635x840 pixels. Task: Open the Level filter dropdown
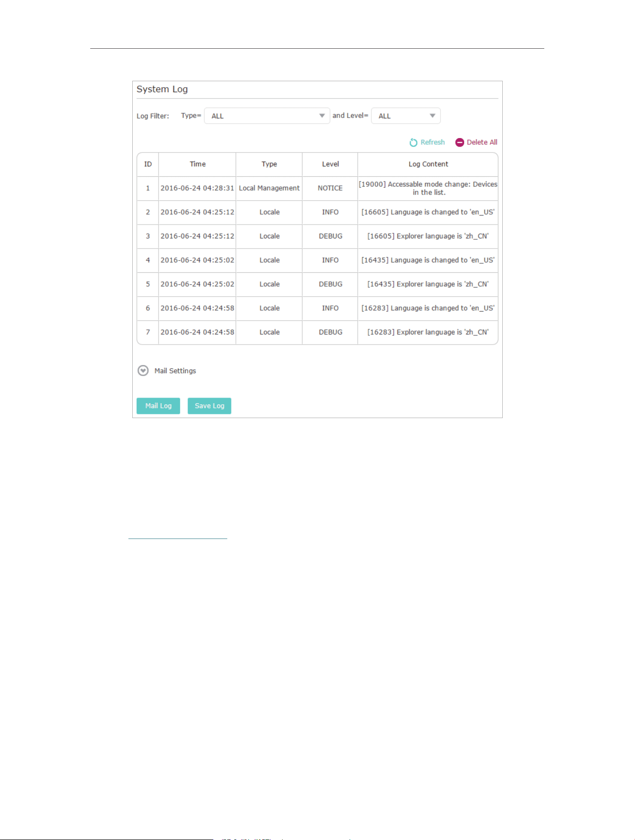(406, 116)
